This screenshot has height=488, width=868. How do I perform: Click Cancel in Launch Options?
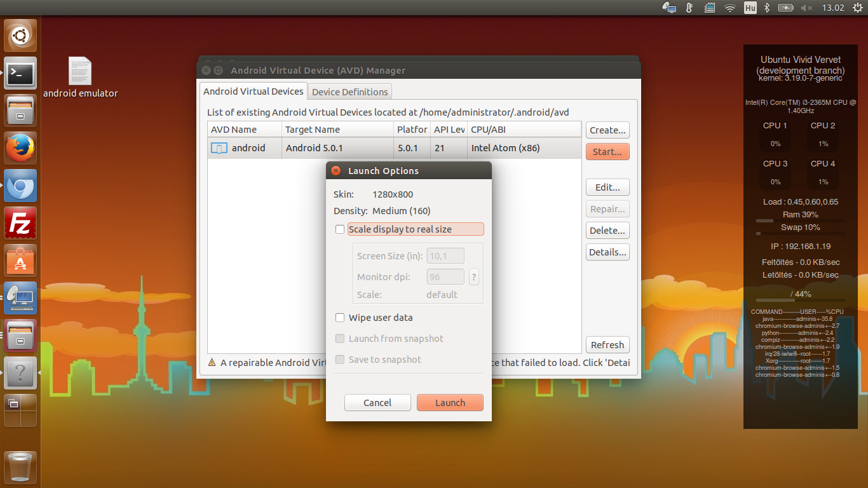pyautogui.click(x=377, y=403)
